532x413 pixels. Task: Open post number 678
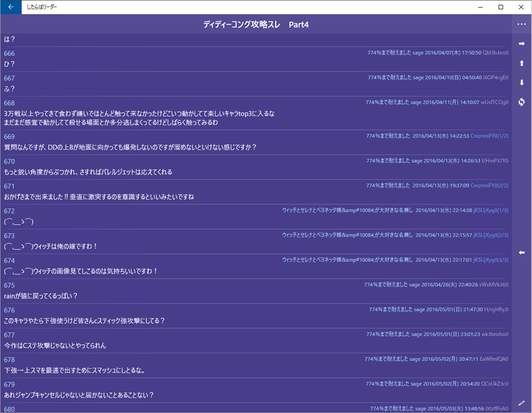click(x=9, y=360)
